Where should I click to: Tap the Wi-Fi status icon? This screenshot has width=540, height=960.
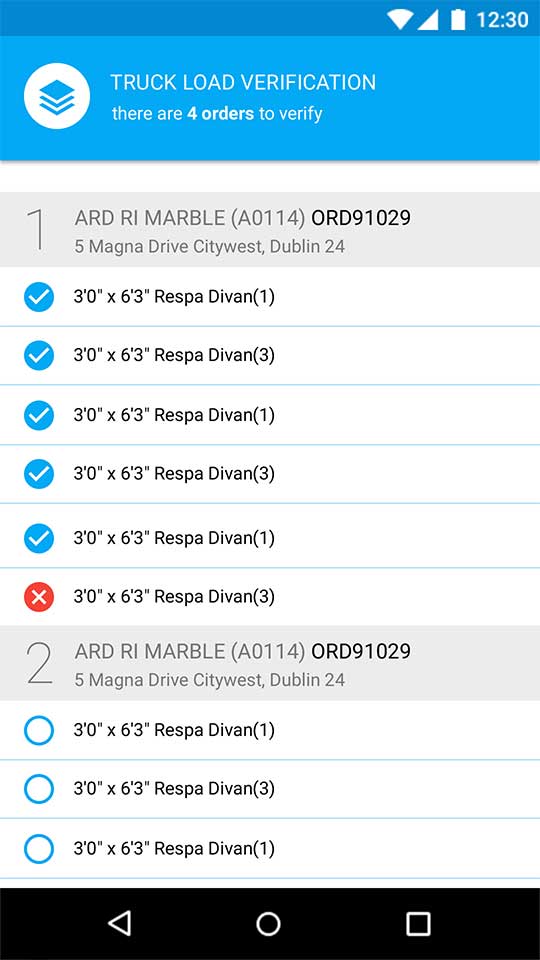(x=399, y=20)
